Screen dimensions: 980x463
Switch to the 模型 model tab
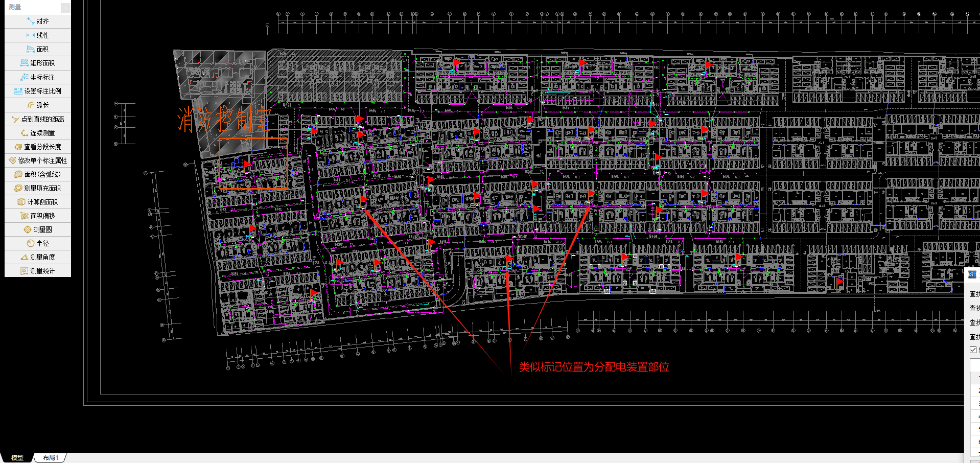(x=17, y=457)
